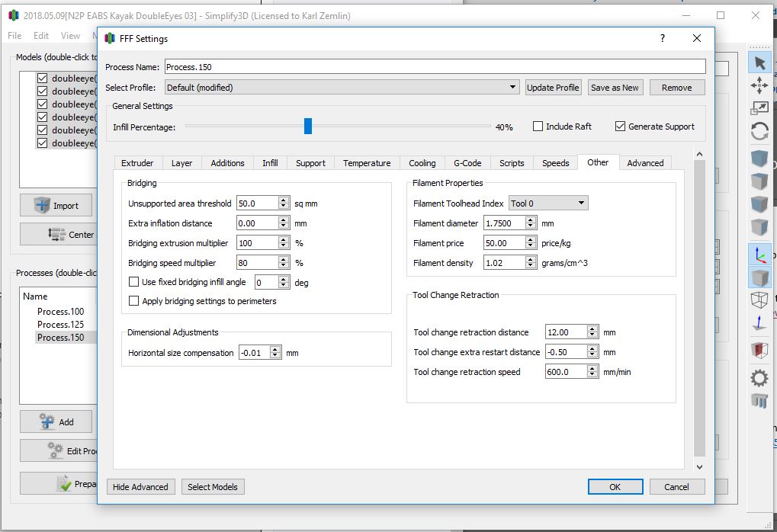777x532 pixels.
Task: Switch to the Infill tab
Action: coord(270,163)
